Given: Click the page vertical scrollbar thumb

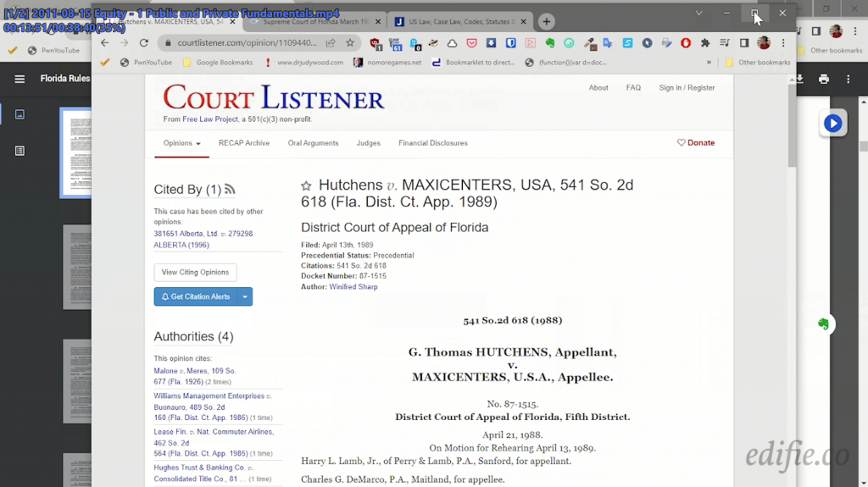Looking at the screenshot, I should (x=793, y=125).
